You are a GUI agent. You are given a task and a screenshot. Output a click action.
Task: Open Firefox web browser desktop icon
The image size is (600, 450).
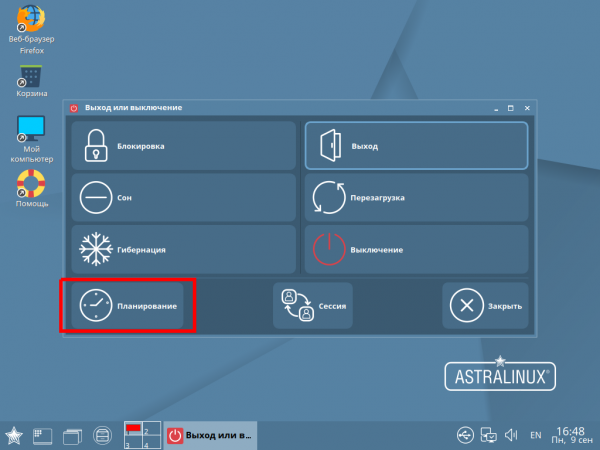click(32, 25)
